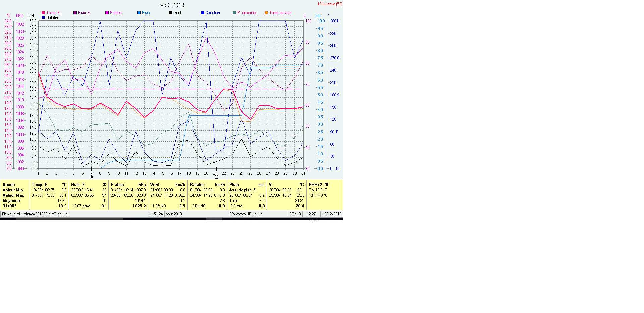This screenshot has height=313, width=644.
Task: Click the black Vent legend swatch
Action: click(171, 13)
